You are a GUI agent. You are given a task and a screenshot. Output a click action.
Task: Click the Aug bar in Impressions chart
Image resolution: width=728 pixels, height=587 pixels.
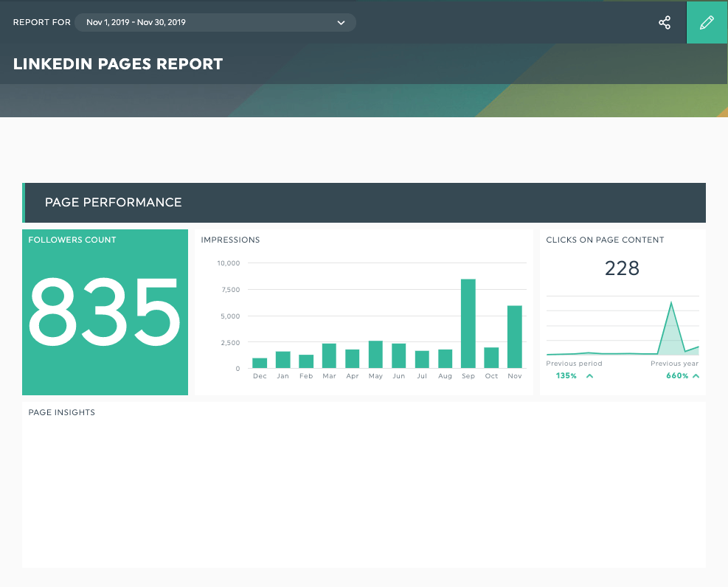[445, 358]
